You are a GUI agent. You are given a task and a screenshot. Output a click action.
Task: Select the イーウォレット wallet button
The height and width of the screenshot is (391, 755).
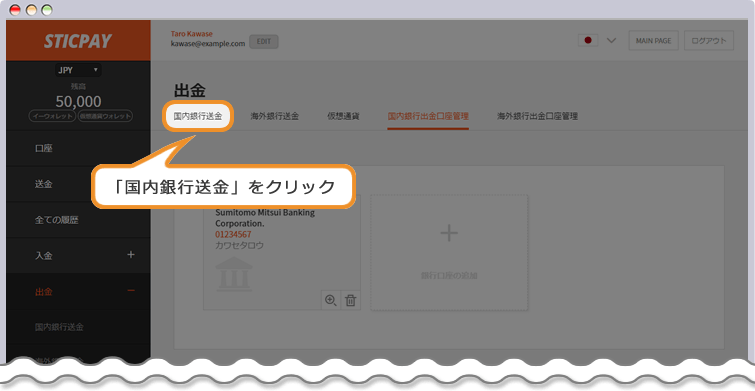(x=52, y=116)
